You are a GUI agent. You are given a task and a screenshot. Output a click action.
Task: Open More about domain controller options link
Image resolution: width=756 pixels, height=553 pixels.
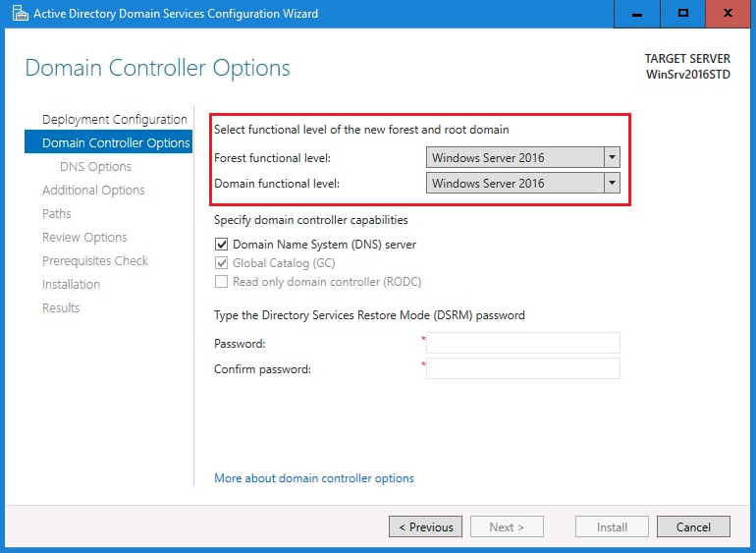314,478
